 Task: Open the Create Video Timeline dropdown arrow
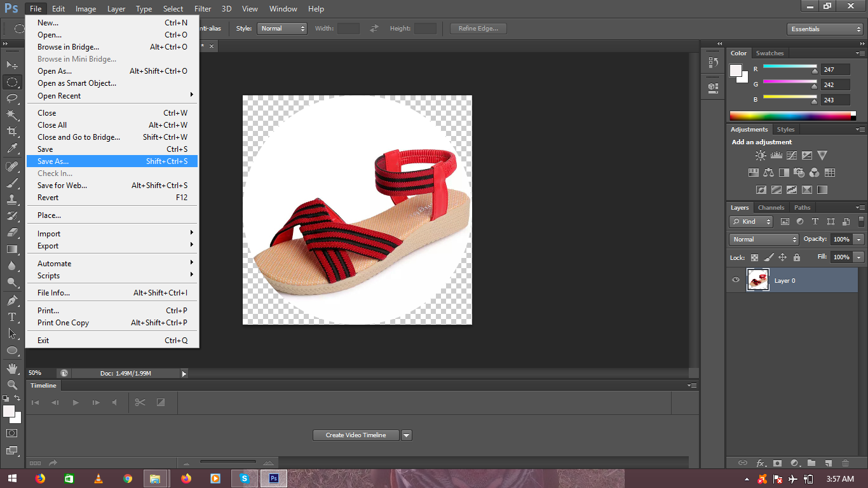[x=407, y=435]
